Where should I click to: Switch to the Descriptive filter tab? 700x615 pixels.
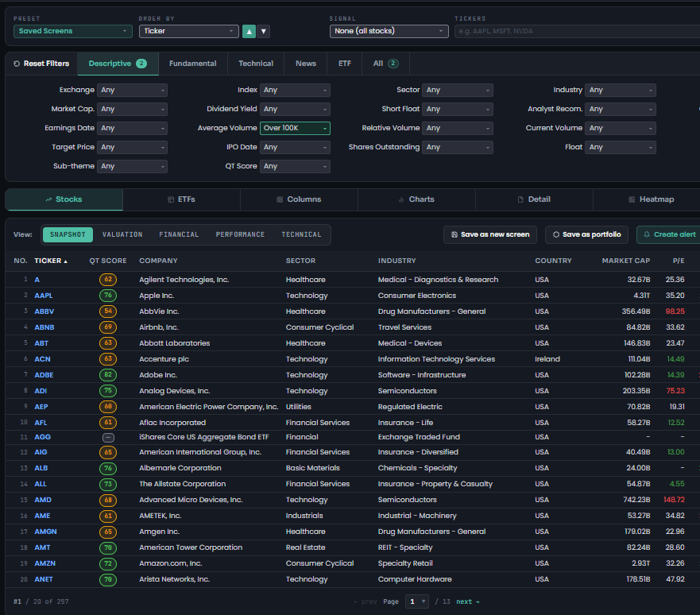[118, 64]
